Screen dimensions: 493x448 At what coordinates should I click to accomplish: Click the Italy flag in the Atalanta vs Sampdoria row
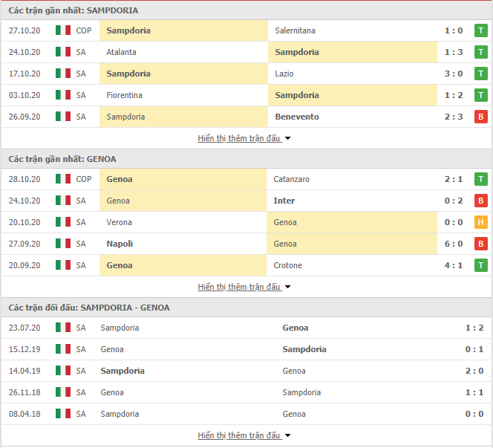pyautogui.click(x=63, y=51)
